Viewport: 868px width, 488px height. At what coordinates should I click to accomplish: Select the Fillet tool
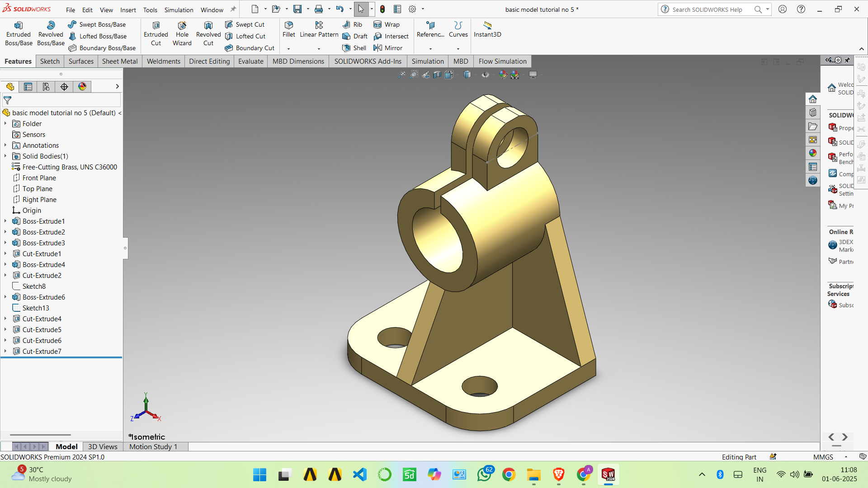coord(289,29)
